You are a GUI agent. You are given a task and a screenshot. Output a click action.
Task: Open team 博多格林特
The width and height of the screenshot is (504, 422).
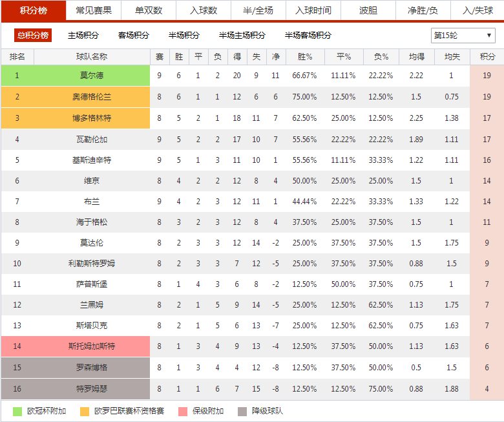pyautogui.click(x=92, y=118)
